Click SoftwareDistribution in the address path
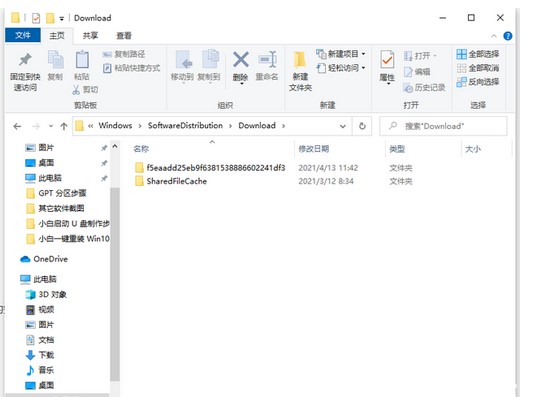534x397 pixels. click(x=185, y=126)
